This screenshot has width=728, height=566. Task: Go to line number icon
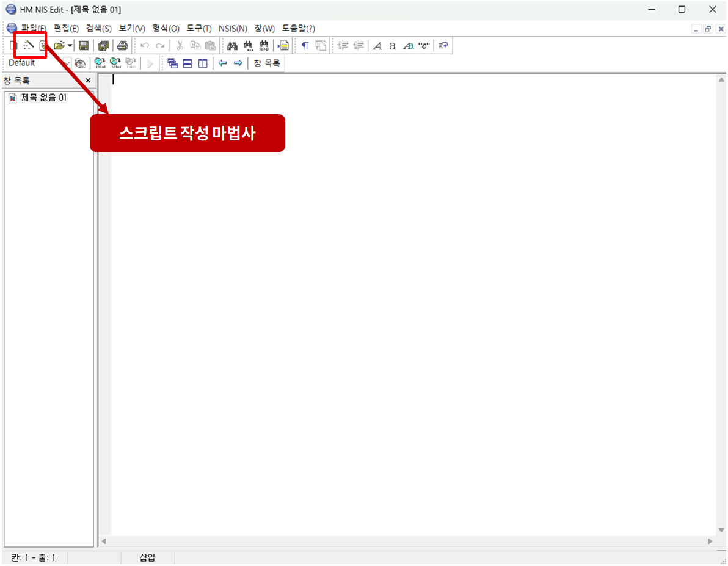pos(283,46)
